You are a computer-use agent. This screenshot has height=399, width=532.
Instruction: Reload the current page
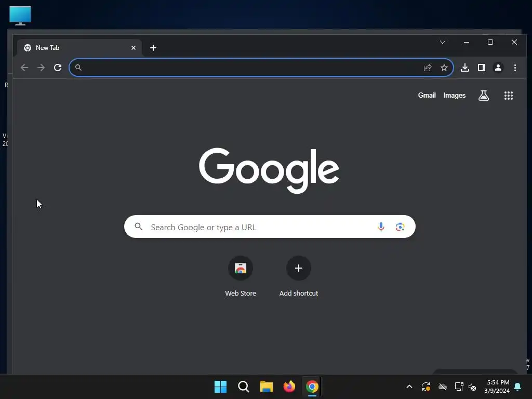click(x=58, y=68)
